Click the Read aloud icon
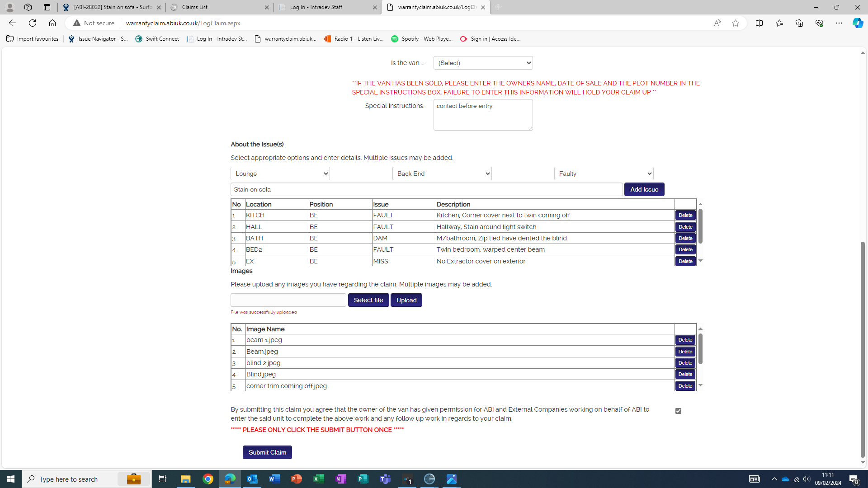868x488 pixels. coord(717,23)
